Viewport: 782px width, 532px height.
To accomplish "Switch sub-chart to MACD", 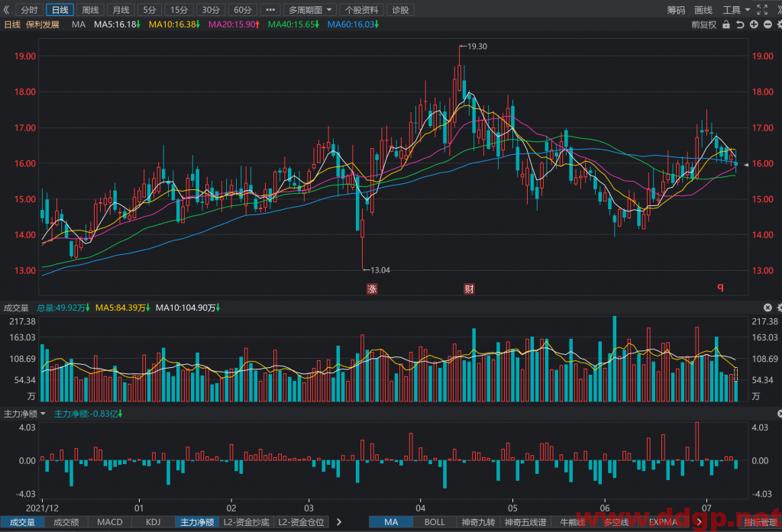I will pos(110,522).
